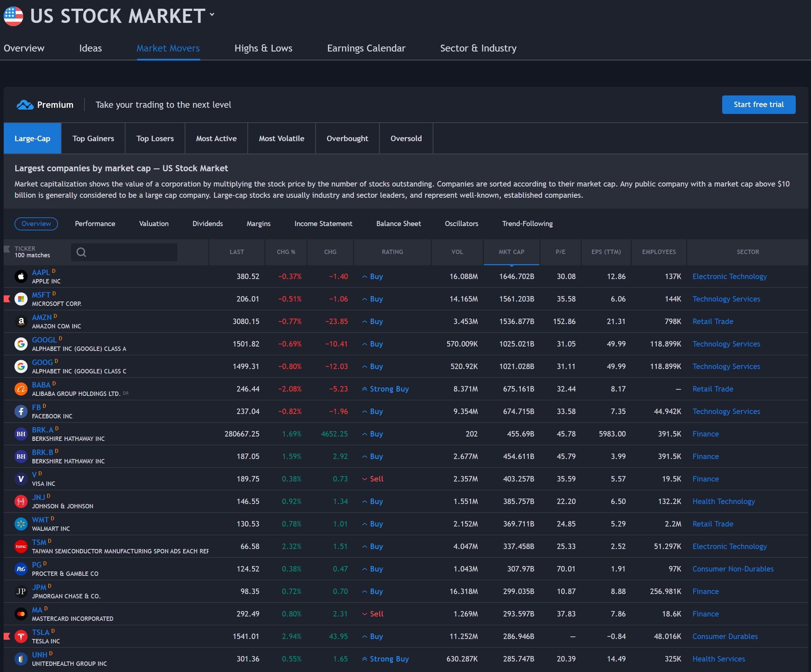Viewport: 811px width, 672px height.
Task: Click the Google logo icon in GOOG row
Action: click(x=21, y=366)
